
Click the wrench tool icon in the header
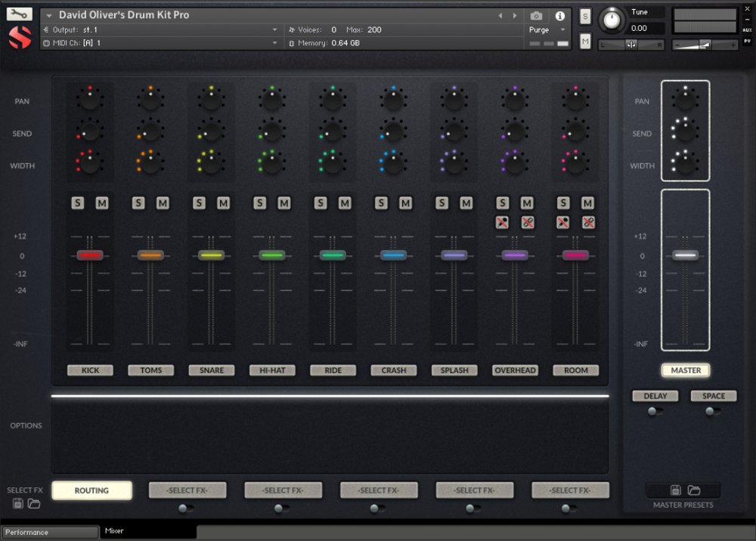click(x=21, y=13)
